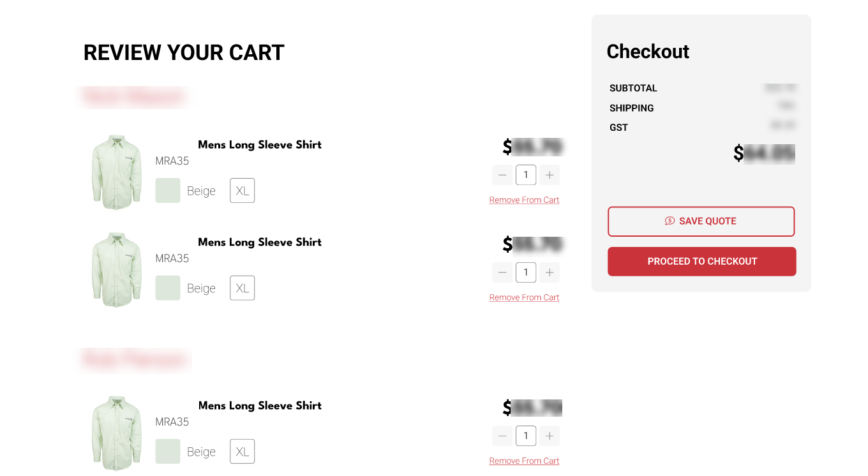Increase quantity of first cart shirt
This screenshot has height=476, width=868.
(550, 175)
